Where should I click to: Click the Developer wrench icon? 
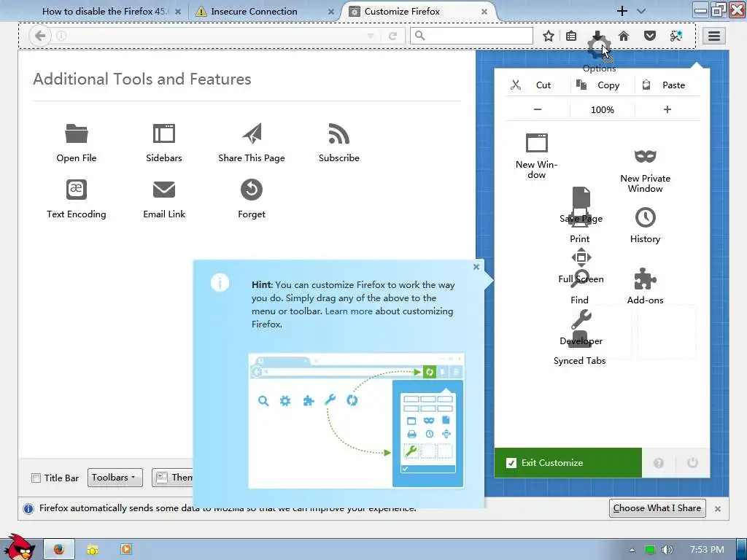(x=581, y=319)
